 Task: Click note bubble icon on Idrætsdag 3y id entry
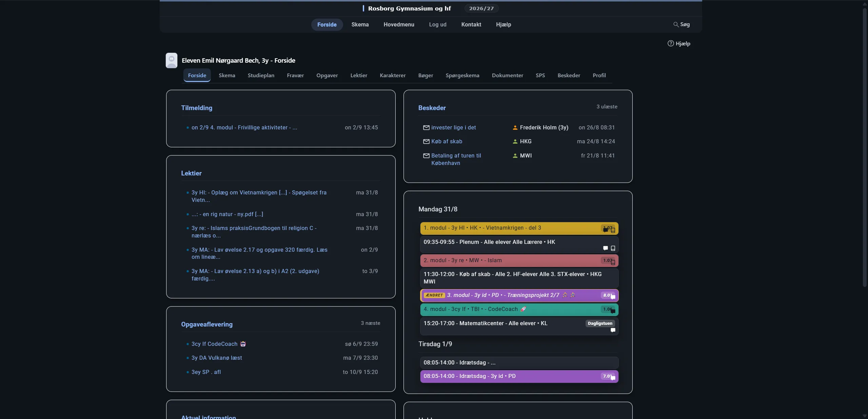click(x=613, y=378)
